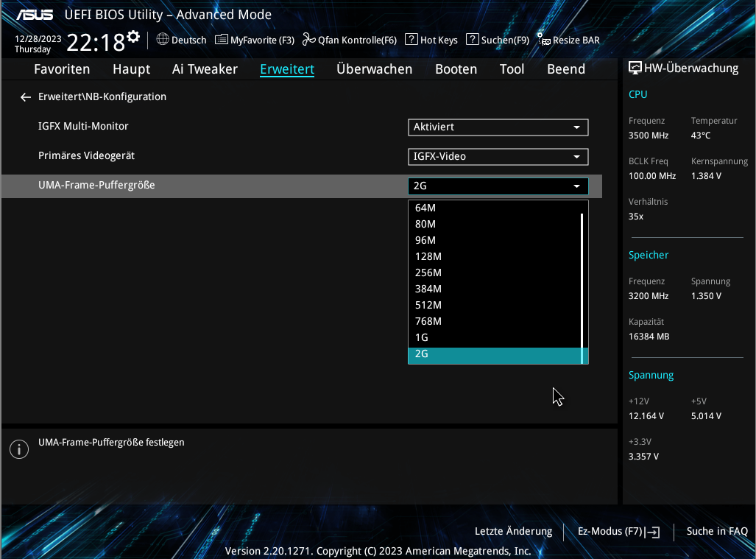Select 64M buffer size option

pos(495,208)
